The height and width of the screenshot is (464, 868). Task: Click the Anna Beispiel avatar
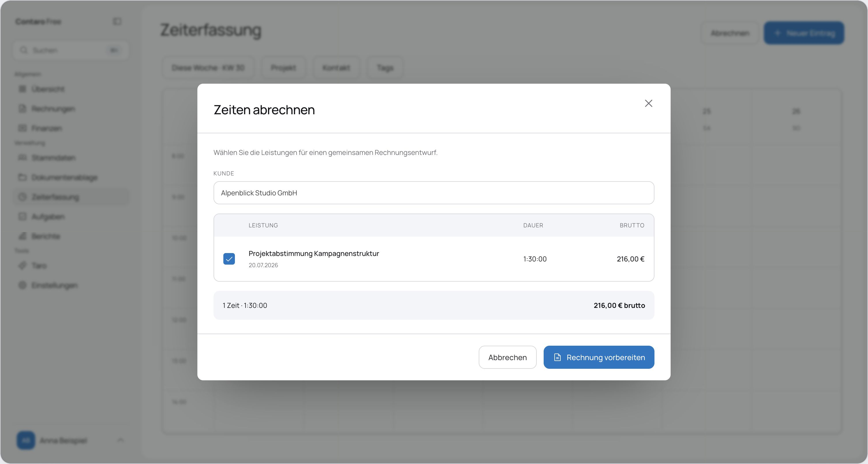[x=26, y=440]
